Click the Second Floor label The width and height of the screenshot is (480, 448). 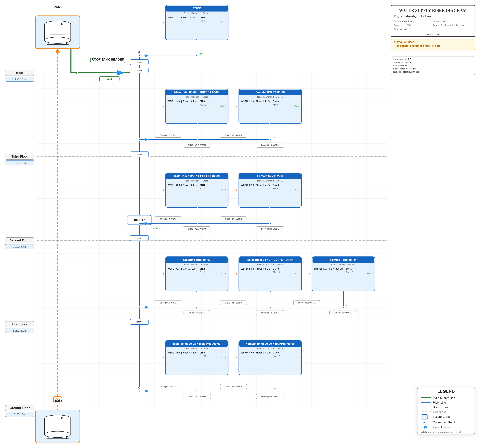(20, 240)
